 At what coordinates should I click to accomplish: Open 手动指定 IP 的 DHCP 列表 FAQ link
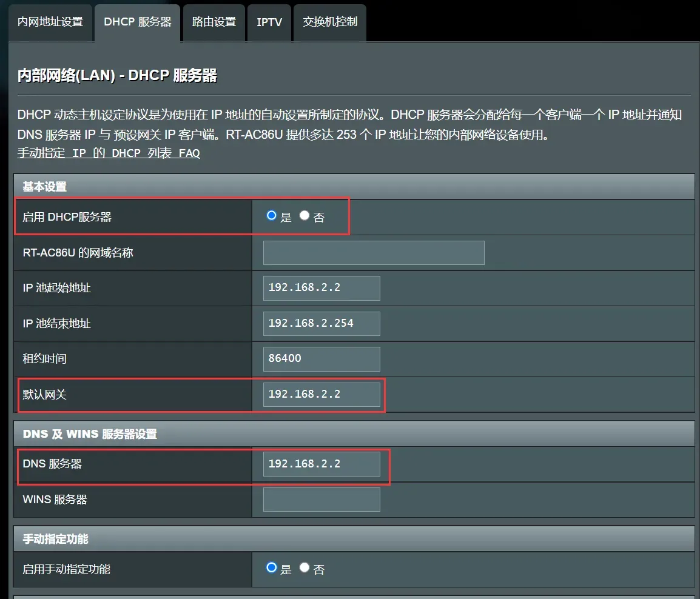pyautogui.click(x=109, y=153)
